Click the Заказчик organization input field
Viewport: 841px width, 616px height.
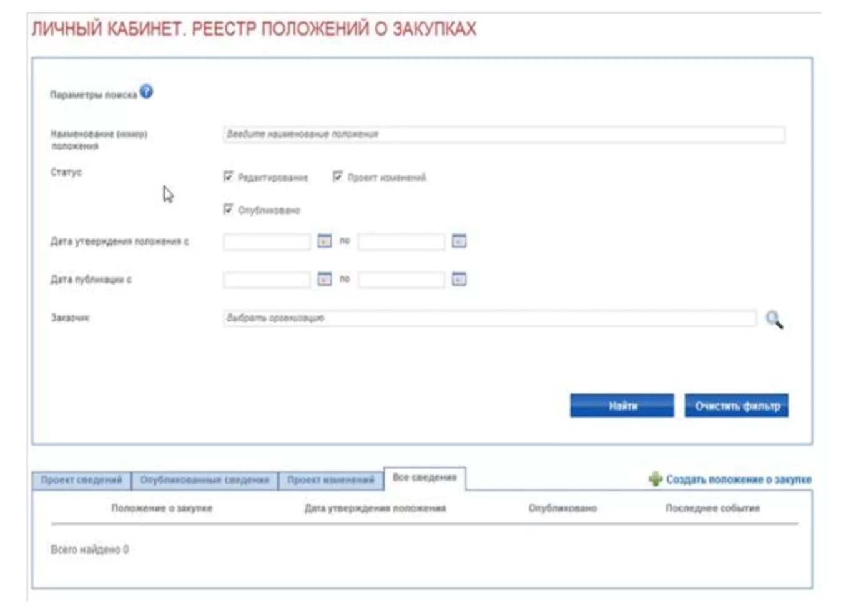pyautogui.click(x=489, y=318)
